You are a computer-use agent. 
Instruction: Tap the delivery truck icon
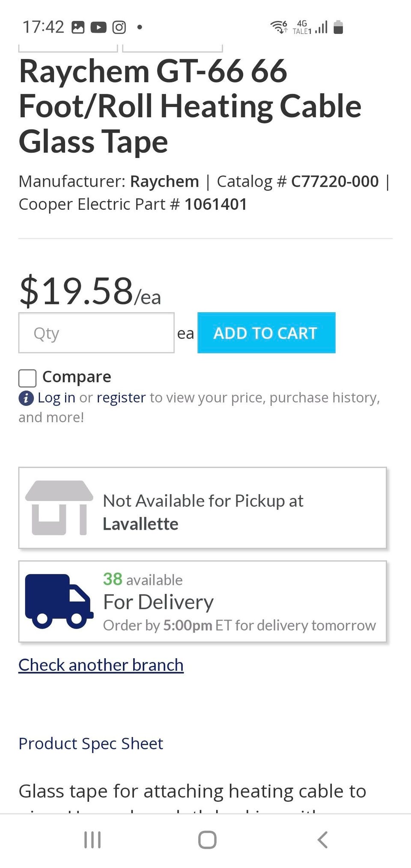(59, 601)
